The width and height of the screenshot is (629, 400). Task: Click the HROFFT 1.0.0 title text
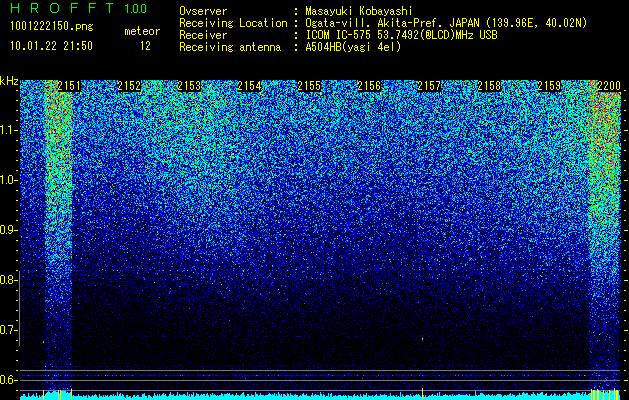(79, 8)
